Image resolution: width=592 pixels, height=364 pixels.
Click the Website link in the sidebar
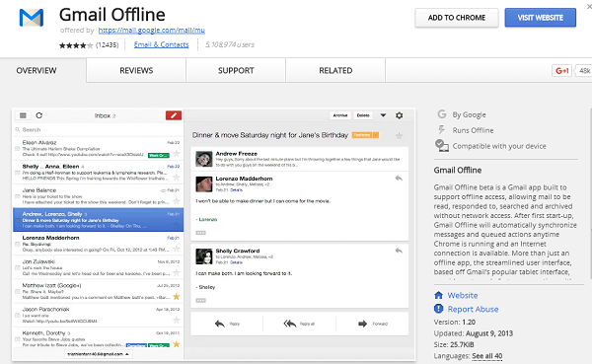point(463,295)
